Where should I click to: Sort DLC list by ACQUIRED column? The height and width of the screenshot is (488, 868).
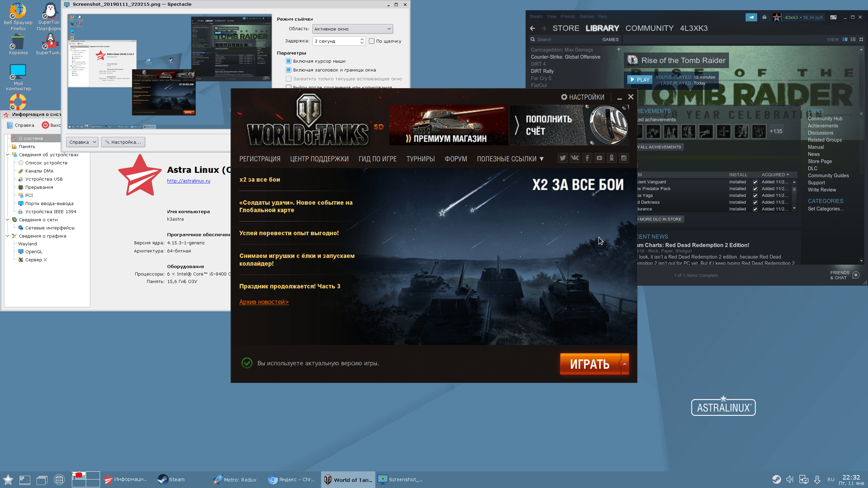pos(775,175)
